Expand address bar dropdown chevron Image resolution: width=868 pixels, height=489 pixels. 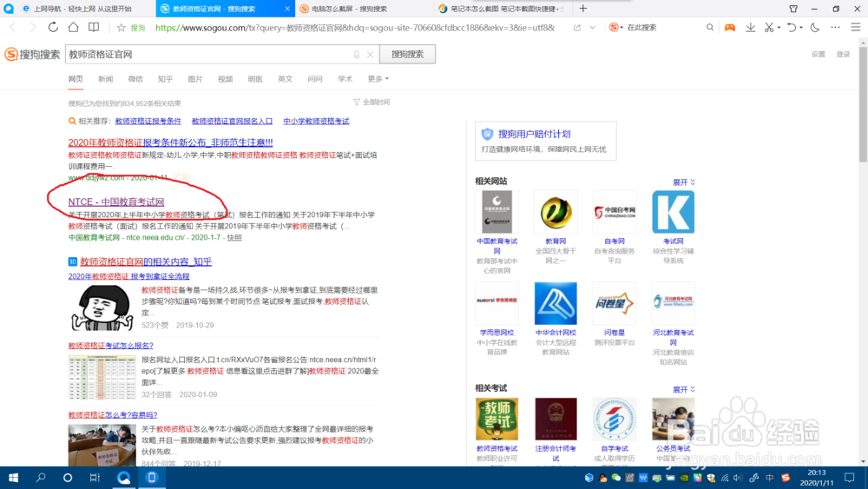(x=592, y=27)
